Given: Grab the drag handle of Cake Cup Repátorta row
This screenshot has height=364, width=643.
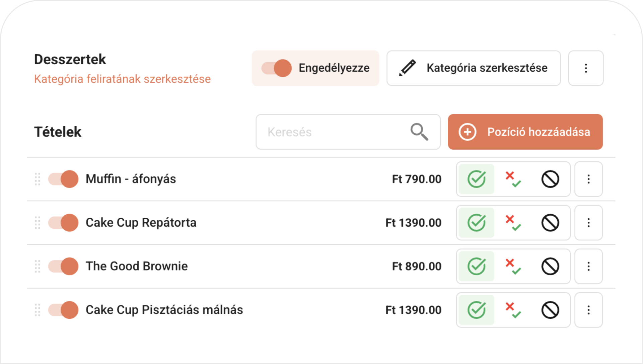Looking at the screenshot, I should (38, 223).
